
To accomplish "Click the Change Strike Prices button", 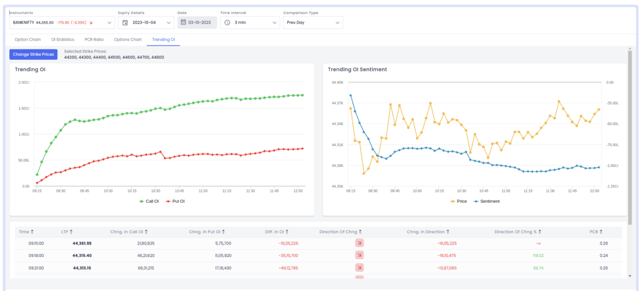I will pos(33,55).
